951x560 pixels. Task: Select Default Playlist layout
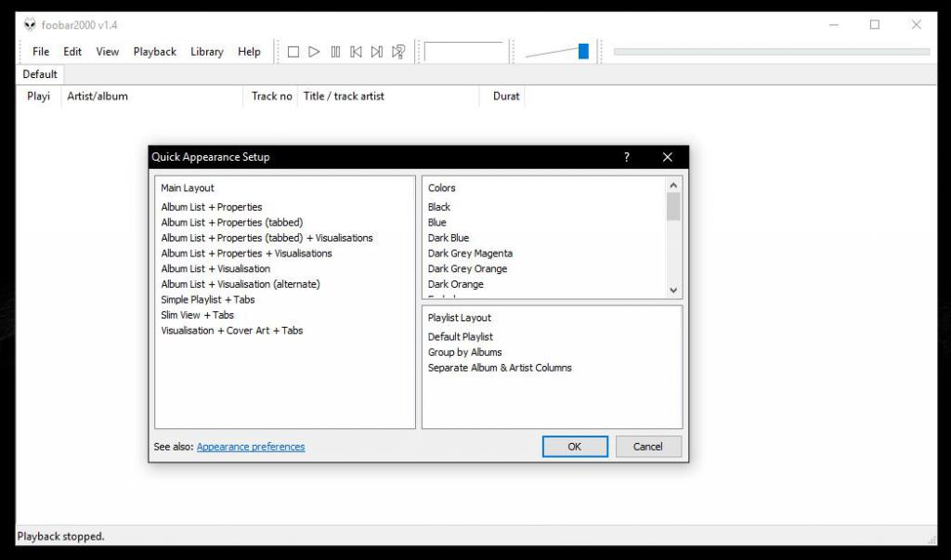461,337
